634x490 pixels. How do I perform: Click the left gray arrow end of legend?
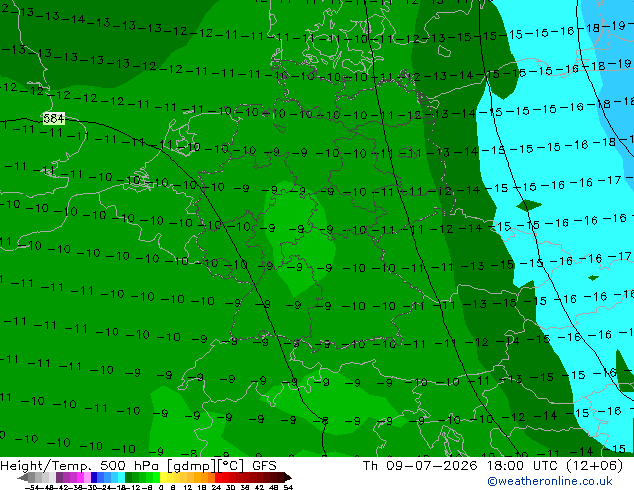(x=23, y=478)
